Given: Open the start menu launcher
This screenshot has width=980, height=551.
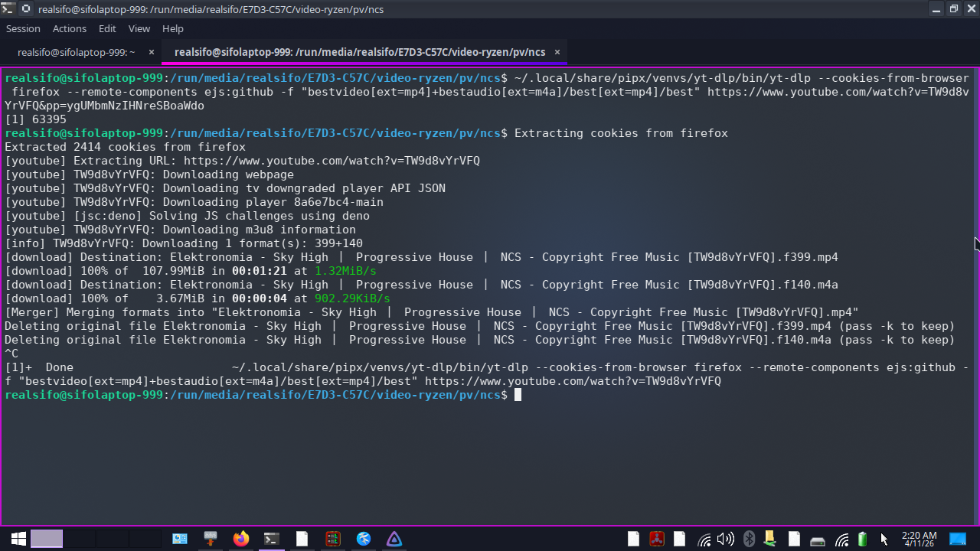Looking at the screenshot, I should click(x=18, y=539).
